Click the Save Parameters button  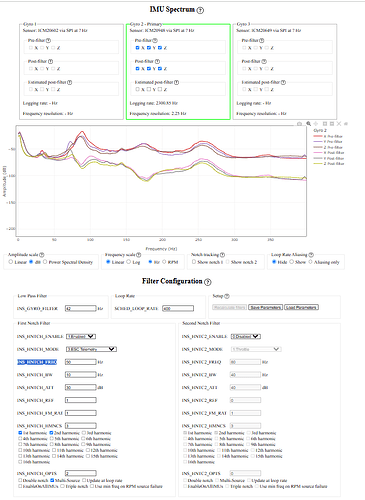pyautogui.click(x=266, y=307)
